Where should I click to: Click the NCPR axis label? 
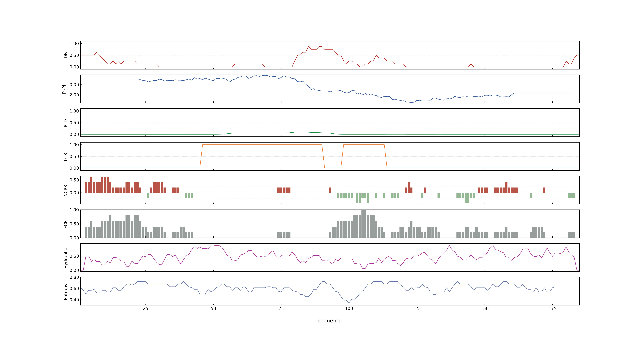(x=66, y=190)
